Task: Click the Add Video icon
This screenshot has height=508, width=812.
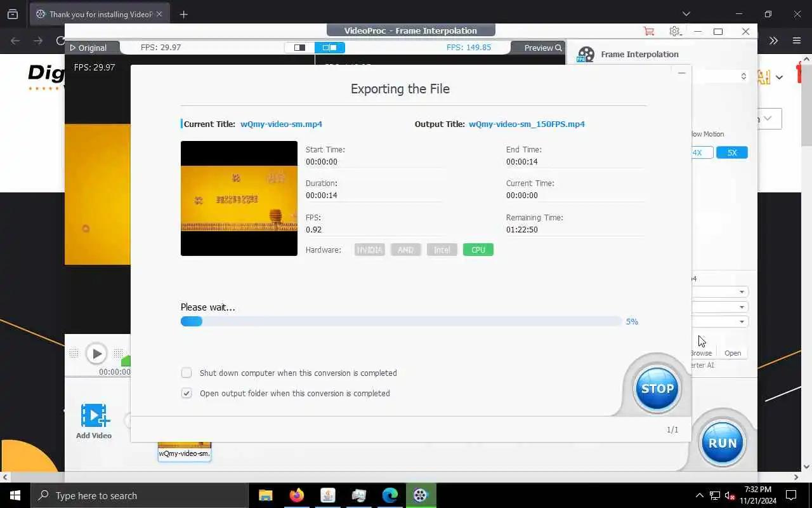Action: (x=94, y=416)
